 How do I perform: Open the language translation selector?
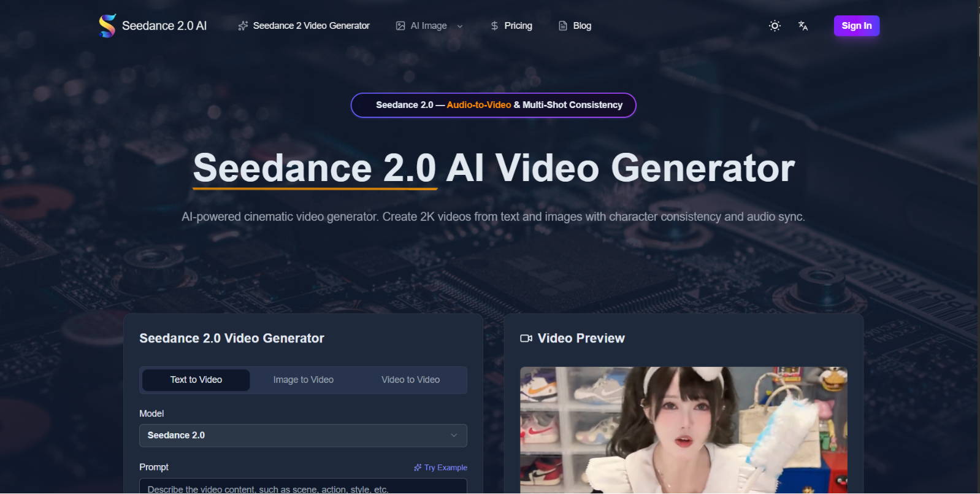pos(803,26)
